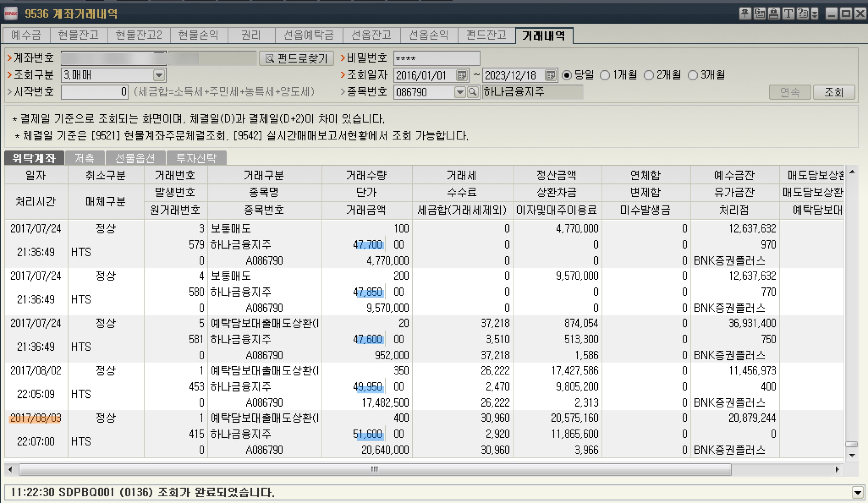Screen dimensions: 868x503
Task: Click the 시작번호 input field
Action: (95, 92)
